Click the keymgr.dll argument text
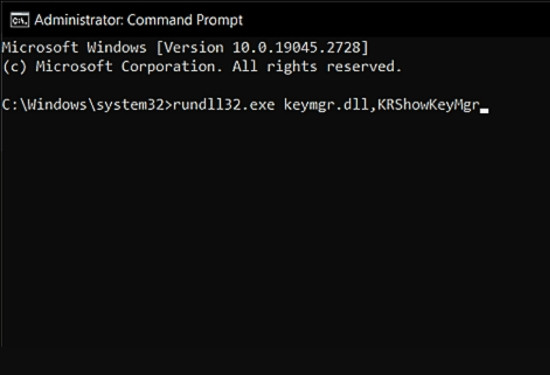550x375 pixels. pyautogui.click(x=326, y=105)
